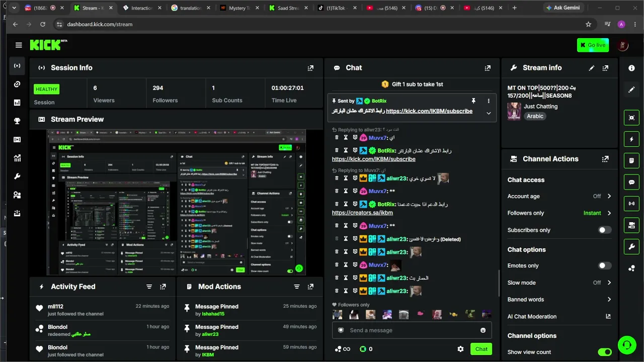Unpin the pinned BotRix message
Image resolution: width=644 pixels, height=362 pixels.
point(473,101)
